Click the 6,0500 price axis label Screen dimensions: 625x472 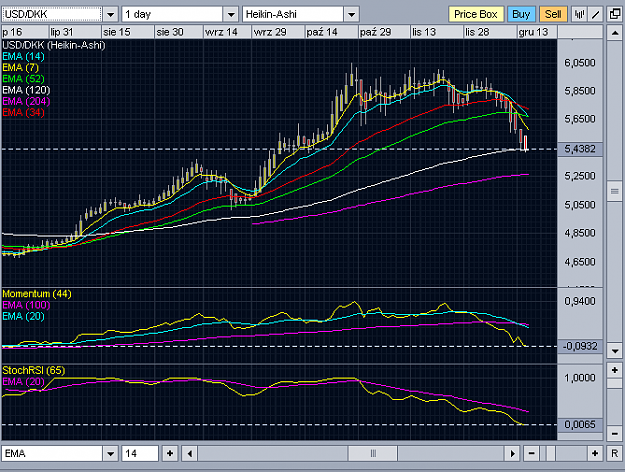pyautogui.click(x=580, y=63)
